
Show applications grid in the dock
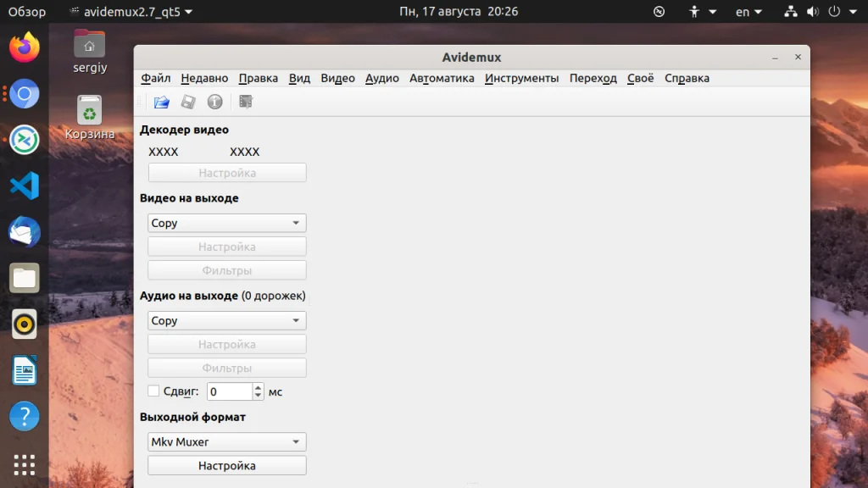(x=25, y=465)
